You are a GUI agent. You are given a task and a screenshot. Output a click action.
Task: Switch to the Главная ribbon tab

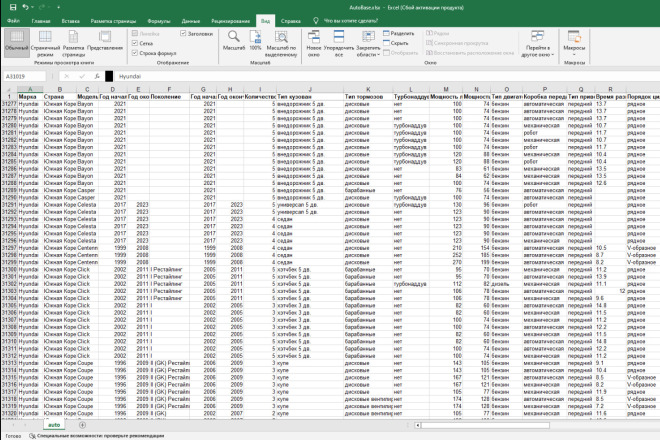41,21
